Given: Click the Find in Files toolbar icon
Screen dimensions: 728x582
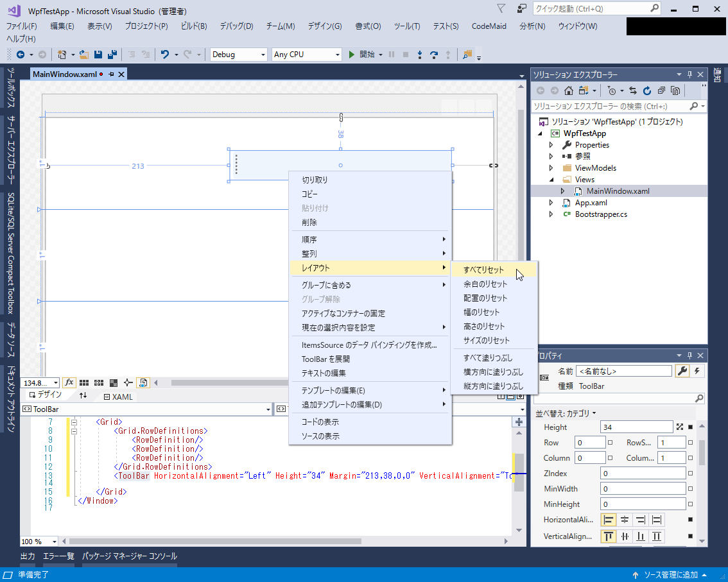Looking at the screenshot, I should pyautogui.click(x=467, y=55).
